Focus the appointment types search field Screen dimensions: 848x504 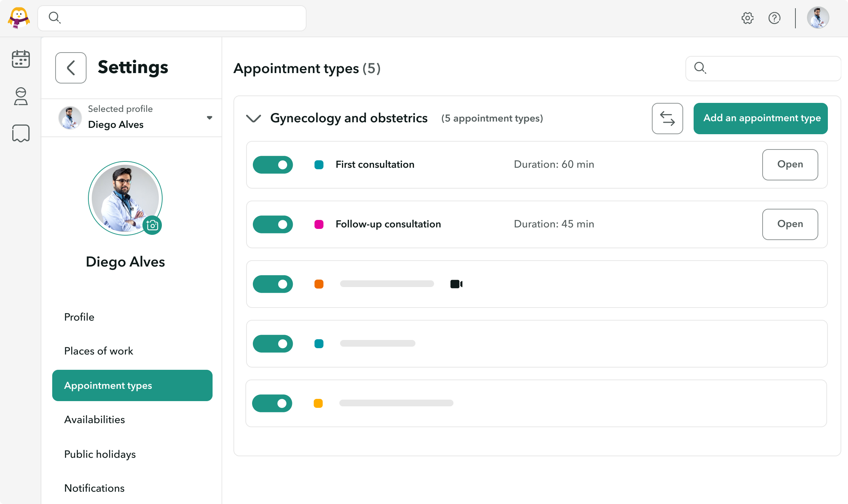click(763, 68)
